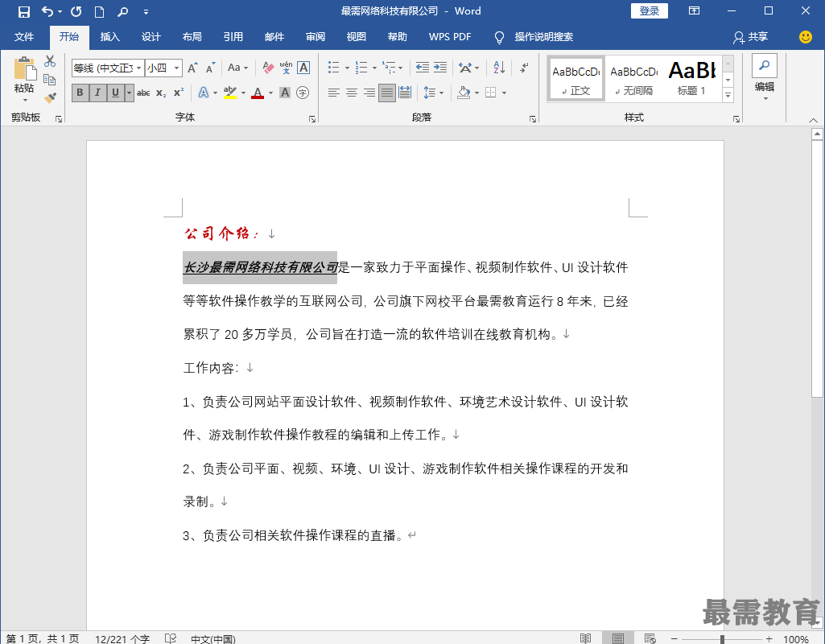Image resolution: width=825 pixels, height=644 pixels.
Task: Open the smiley feedback icon
Action: point(805,37)
